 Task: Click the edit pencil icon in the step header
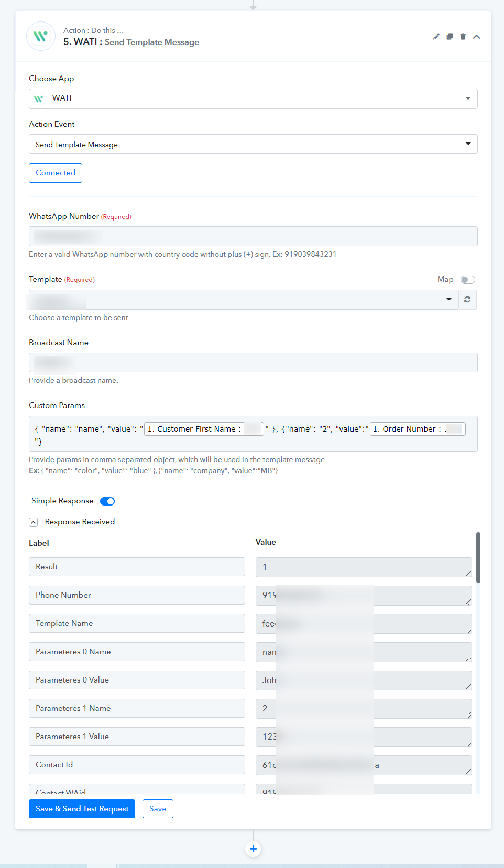click(436, 37)
